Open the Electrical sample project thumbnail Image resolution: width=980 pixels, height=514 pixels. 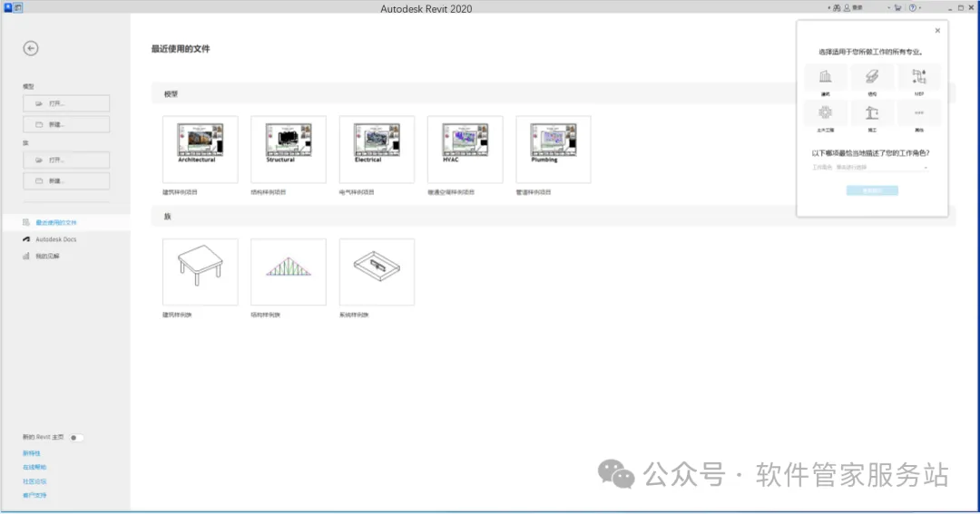[377, 150]
